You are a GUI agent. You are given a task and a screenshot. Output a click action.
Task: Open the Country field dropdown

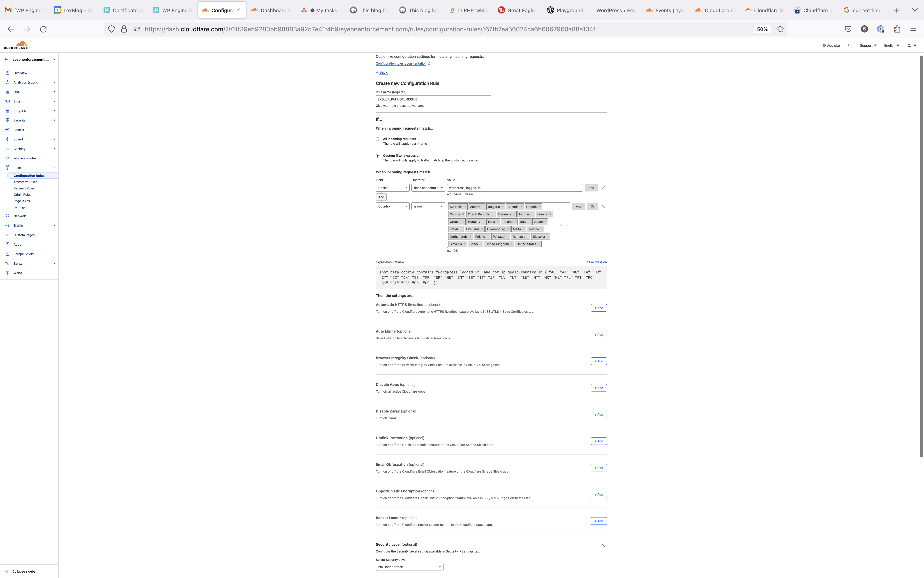click(393, 206)
